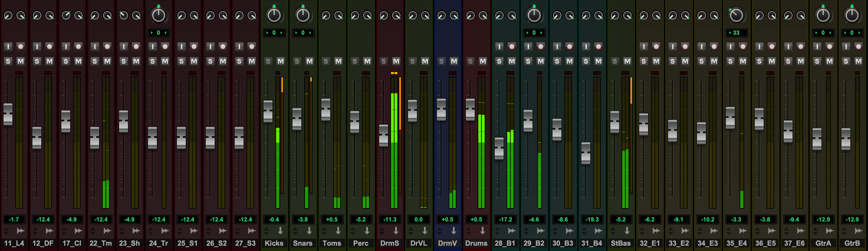Select the DrmV track name
Image resolution: width=868 pixels, height=251 pixels.
pos(448,243)
